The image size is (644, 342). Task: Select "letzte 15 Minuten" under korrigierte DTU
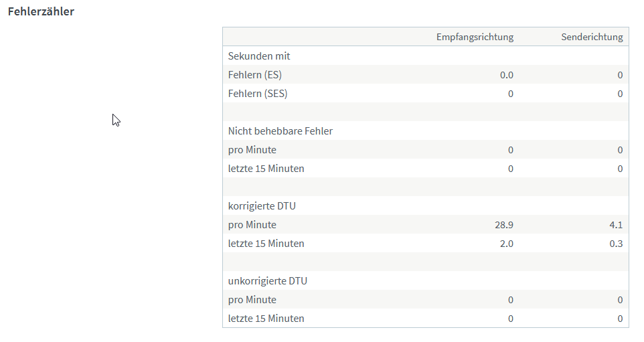266,244
